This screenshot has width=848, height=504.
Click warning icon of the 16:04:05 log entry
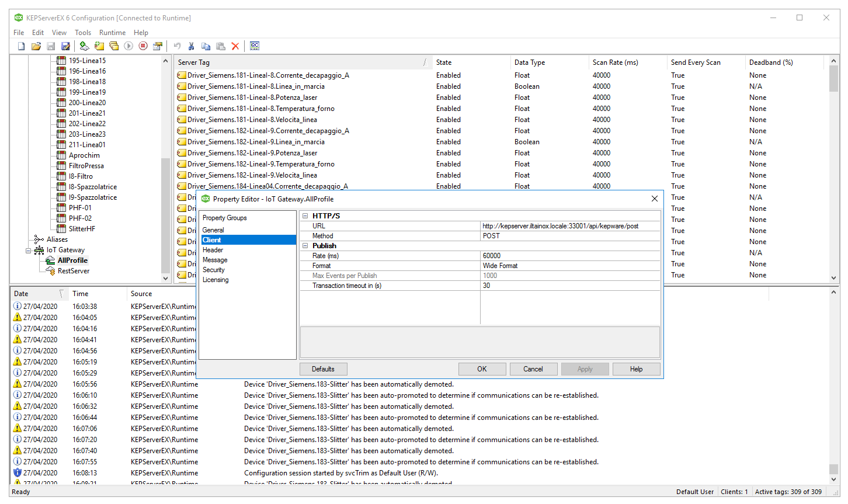18,317
